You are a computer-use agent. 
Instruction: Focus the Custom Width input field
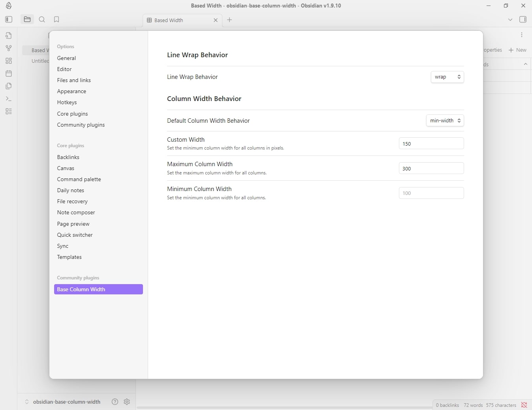click(x=431, y=144)
